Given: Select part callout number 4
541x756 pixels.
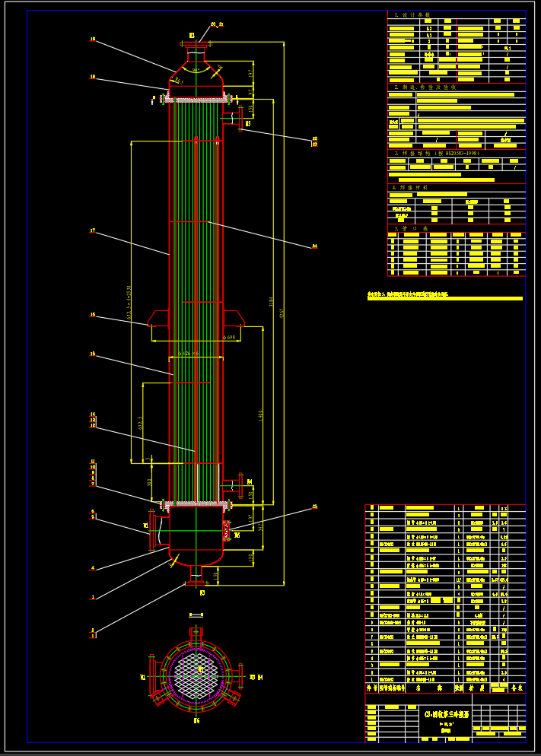Looking at the screenshot, I should point(93,568).
